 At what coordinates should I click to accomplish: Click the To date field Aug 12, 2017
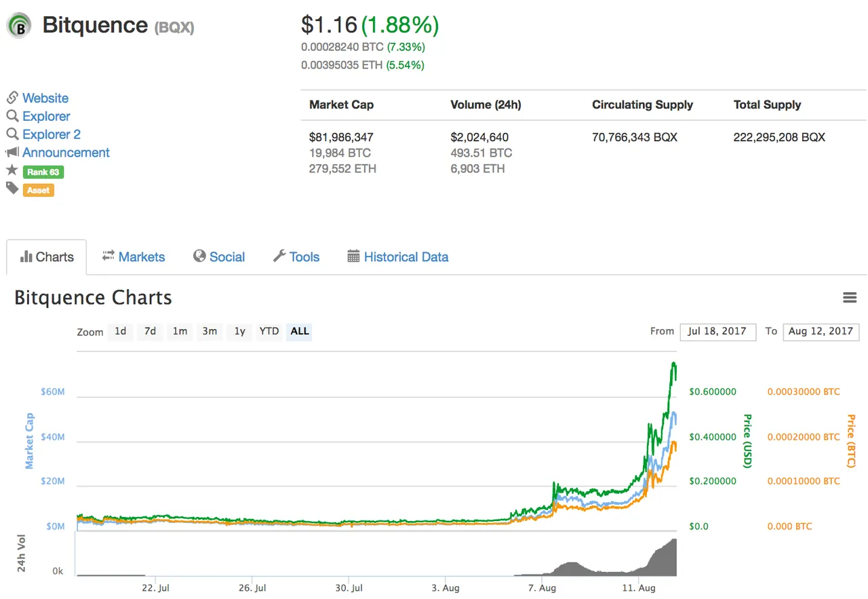[821, 332]
